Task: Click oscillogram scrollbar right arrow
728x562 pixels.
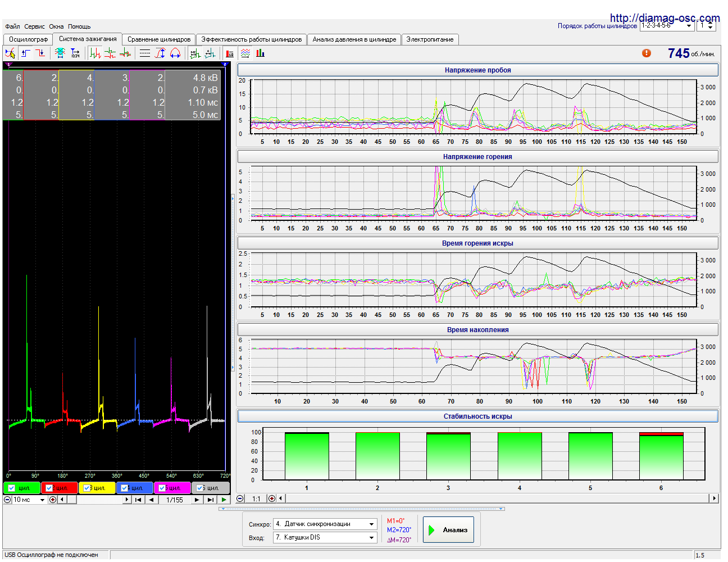Action: coord(127,500)
